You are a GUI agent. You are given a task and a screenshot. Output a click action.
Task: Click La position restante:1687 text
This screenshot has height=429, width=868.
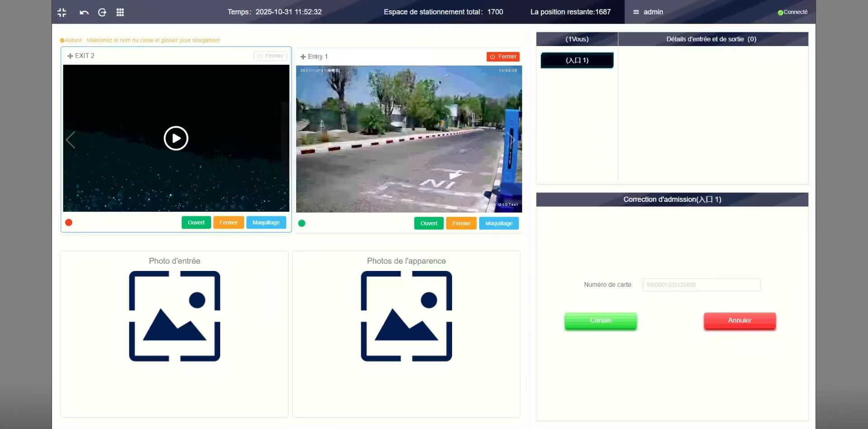point(571,12)
